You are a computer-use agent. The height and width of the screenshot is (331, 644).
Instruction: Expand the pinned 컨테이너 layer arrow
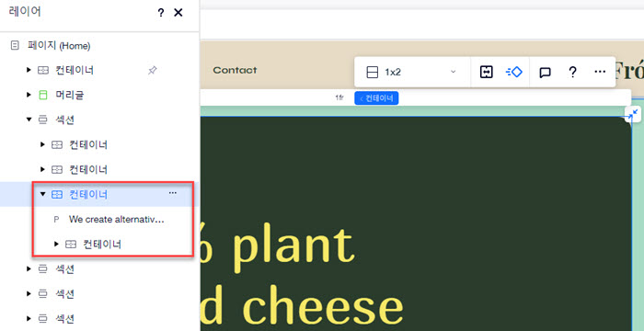pos(29,70)
